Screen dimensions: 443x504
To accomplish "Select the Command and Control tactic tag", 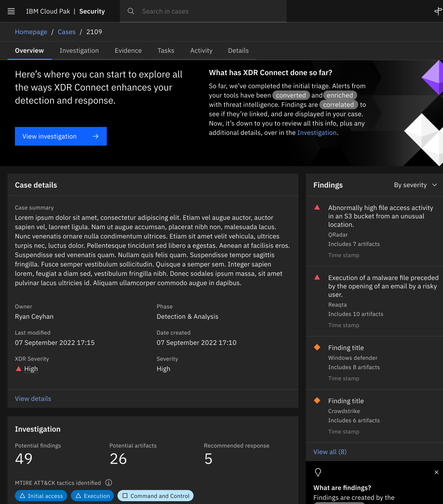I will tap(156, 496).
